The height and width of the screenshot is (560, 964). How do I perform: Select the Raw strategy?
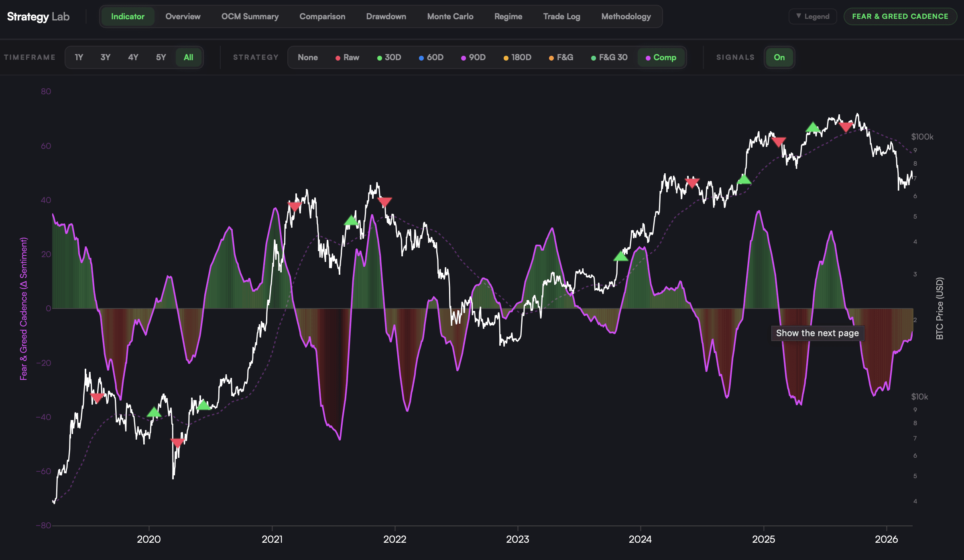(x=348, y=57)
